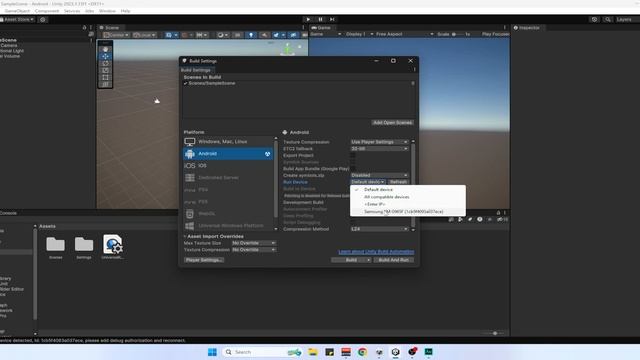Select the iOS platform entry

click(228, 166)
